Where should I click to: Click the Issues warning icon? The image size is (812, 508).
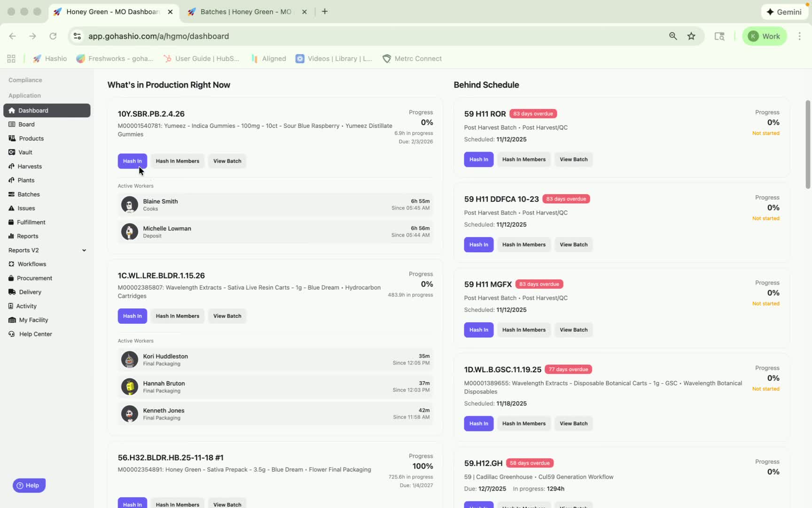click(x=11, y=208)
